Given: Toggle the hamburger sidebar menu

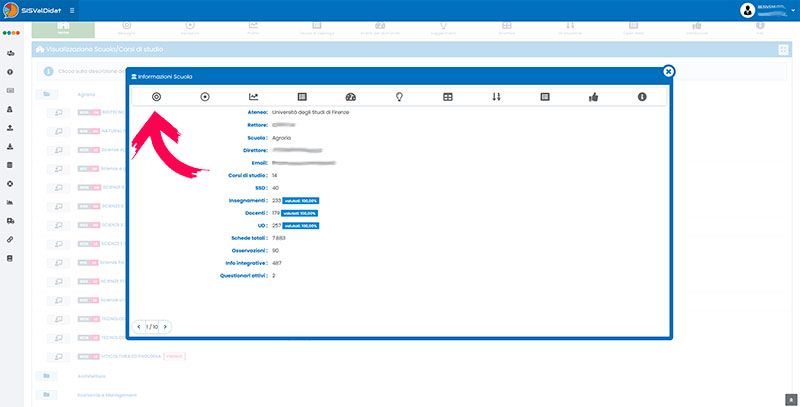Looking at the screenshot, I should coord(71,10).
